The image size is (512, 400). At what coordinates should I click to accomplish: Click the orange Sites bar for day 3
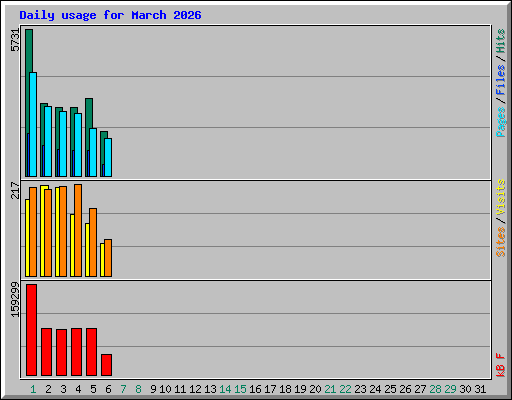coord(63,232)
